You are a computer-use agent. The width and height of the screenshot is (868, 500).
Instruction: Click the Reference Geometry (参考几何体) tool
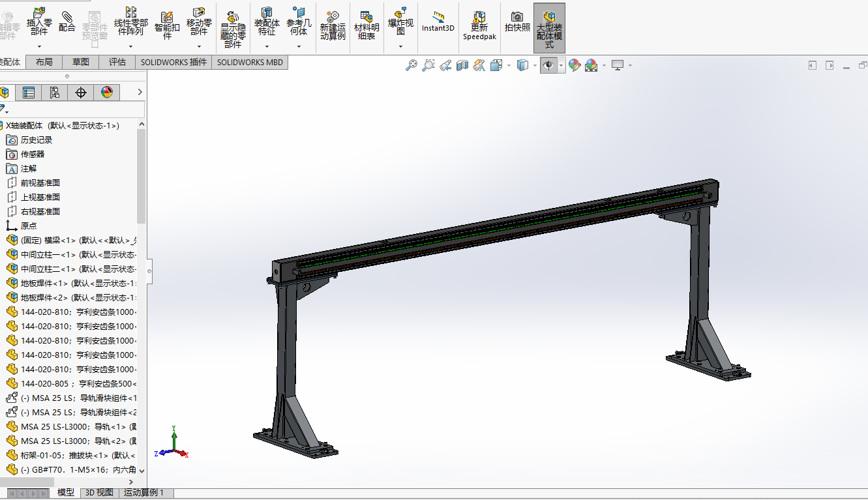pyautogui.click(x=299, y=21)
